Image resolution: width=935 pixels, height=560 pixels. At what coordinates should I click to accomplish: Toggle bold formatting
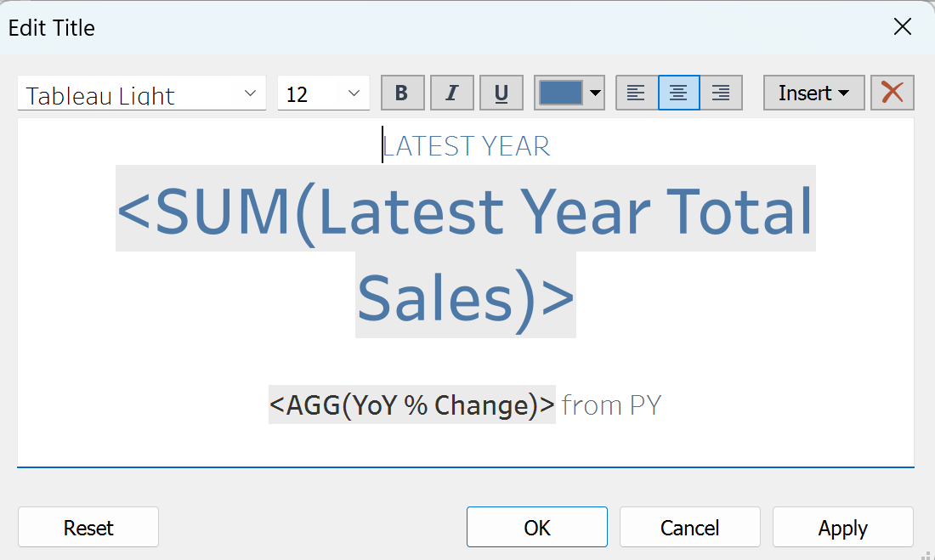point(402,93)
